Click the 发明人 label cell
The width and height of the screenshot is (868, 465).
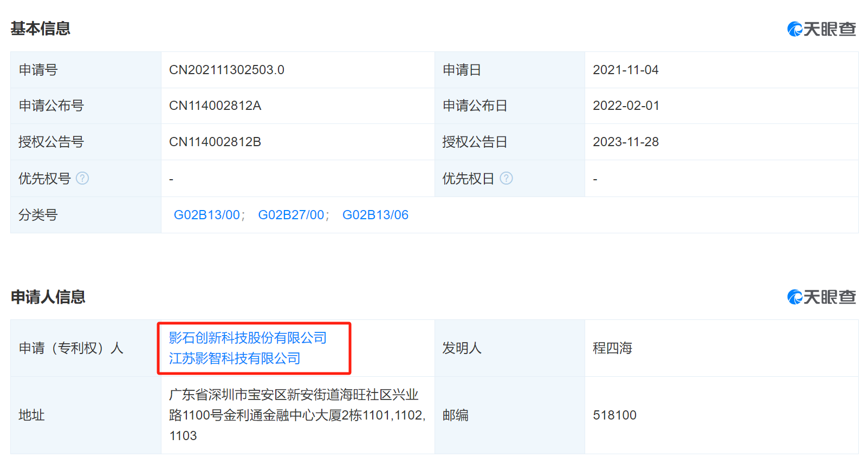(510, 348)
